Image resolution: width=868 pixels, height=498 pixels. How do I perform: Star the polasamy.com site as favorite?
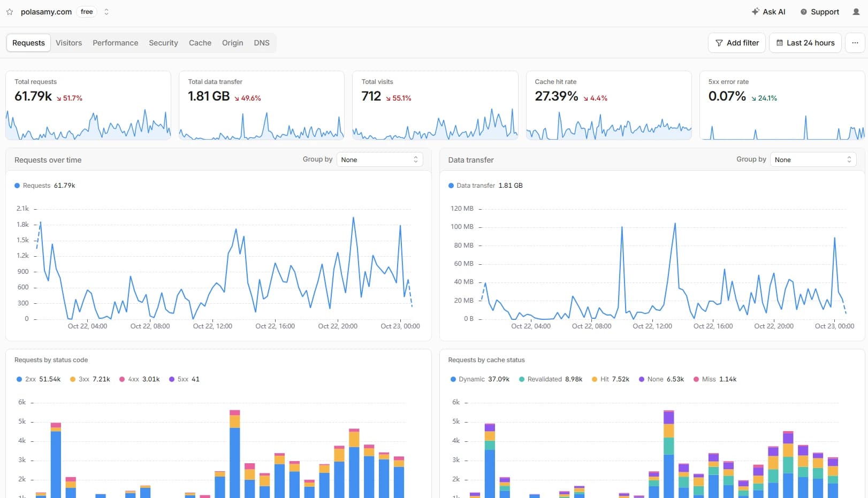10,12
